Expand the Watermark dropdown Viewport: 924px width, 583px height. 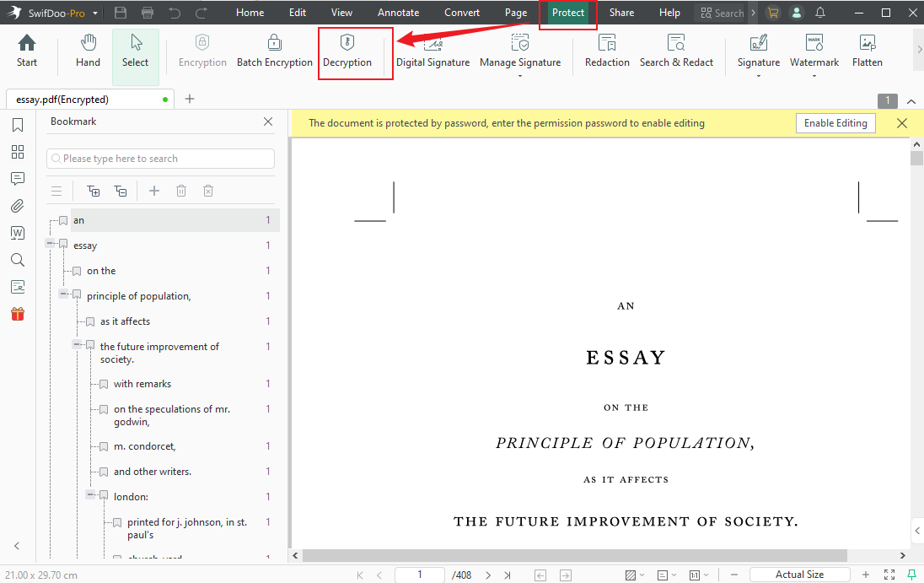click(814, 76)
